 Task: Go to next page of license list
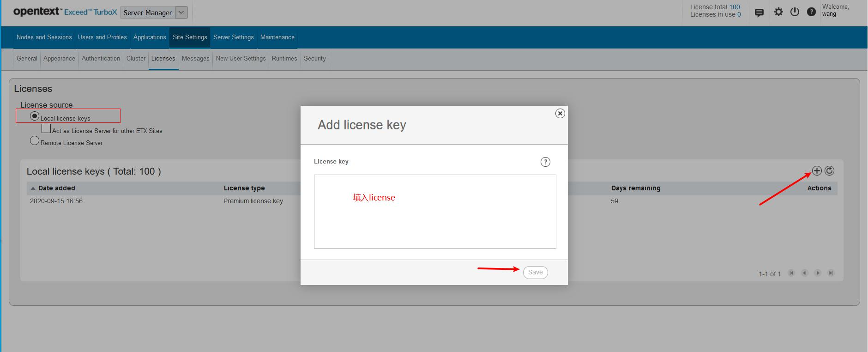(x=818, y=273)
